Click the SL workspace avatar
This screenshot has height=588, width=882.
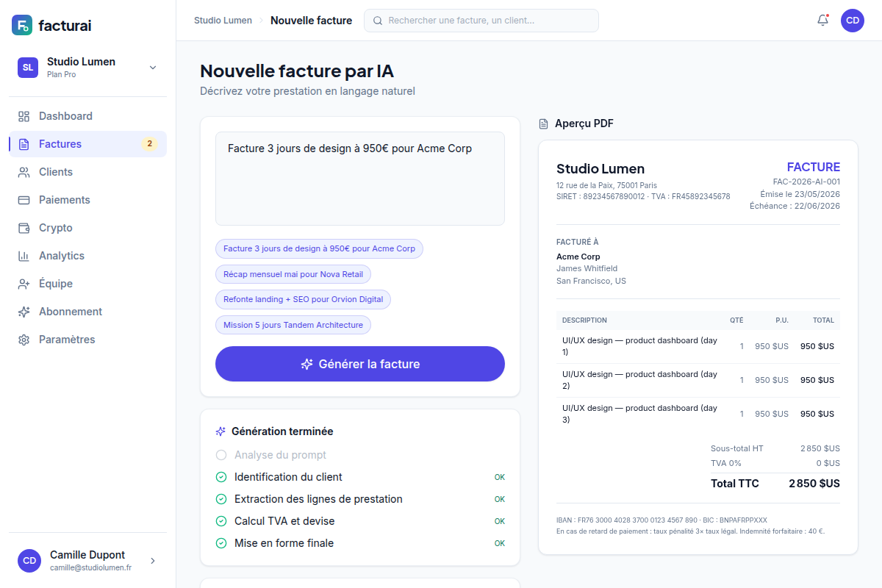[28, 68]
